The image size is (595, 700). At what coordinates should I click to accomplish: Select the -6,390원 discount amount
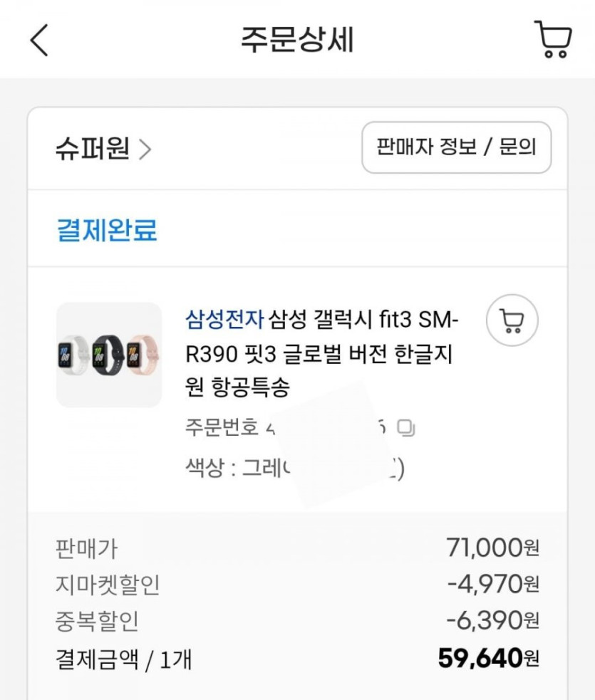[x=492, y=622]
